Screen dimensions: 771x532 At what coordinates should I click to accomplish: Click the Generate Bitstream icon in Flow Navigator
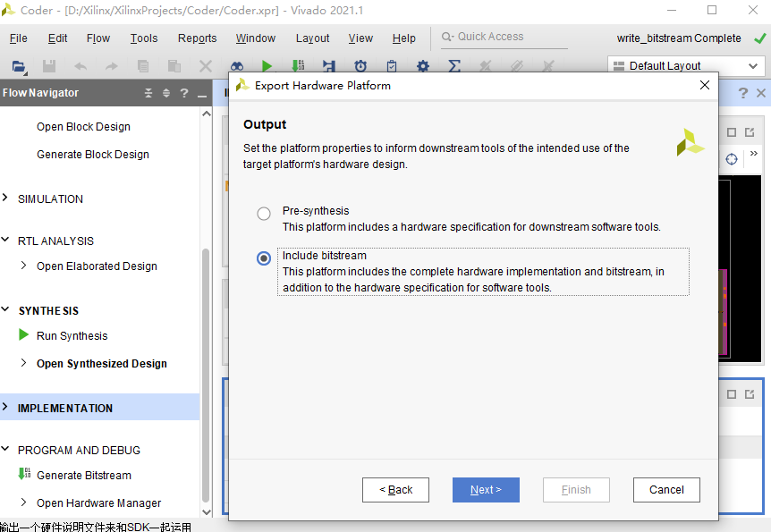[24, 475]
